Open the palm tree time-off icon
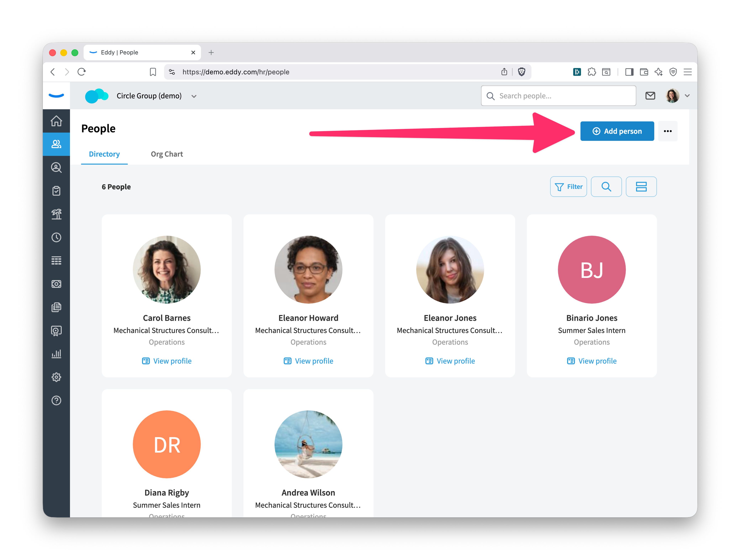This screenshot has width=740, height=560. click(56, 214)
